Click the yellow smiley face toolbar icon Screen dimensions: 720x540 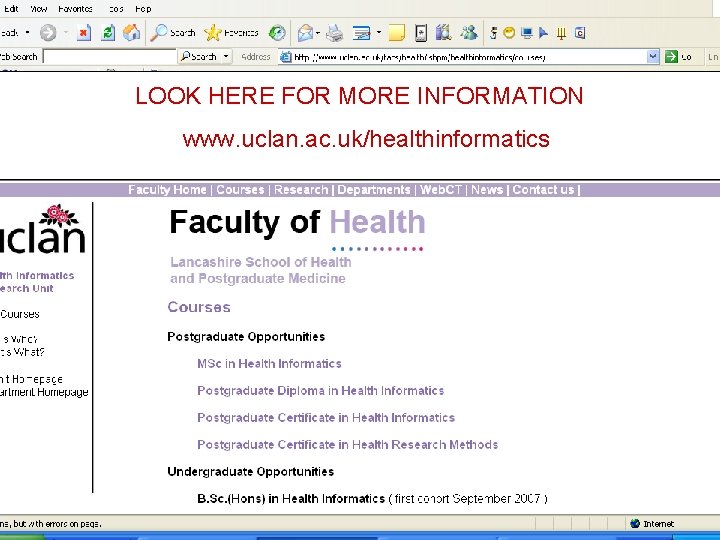[509, 33]
